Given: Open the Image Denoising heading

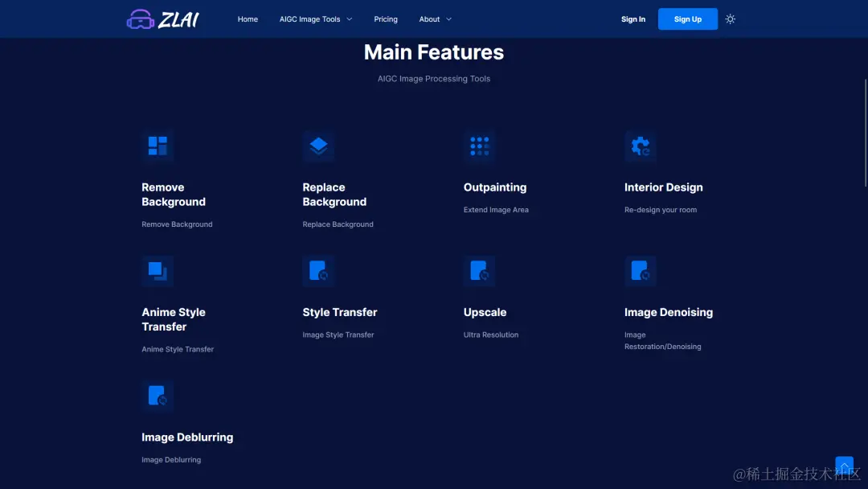Looking at the screenshot, I should click(668, 312).
